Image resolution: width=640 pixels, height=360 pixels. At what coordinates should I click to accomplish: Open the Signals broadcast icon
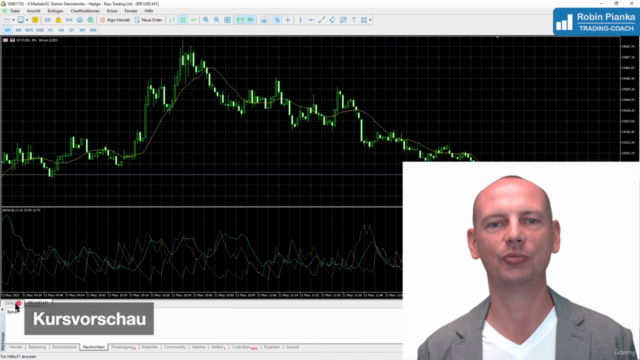(69, 20)
